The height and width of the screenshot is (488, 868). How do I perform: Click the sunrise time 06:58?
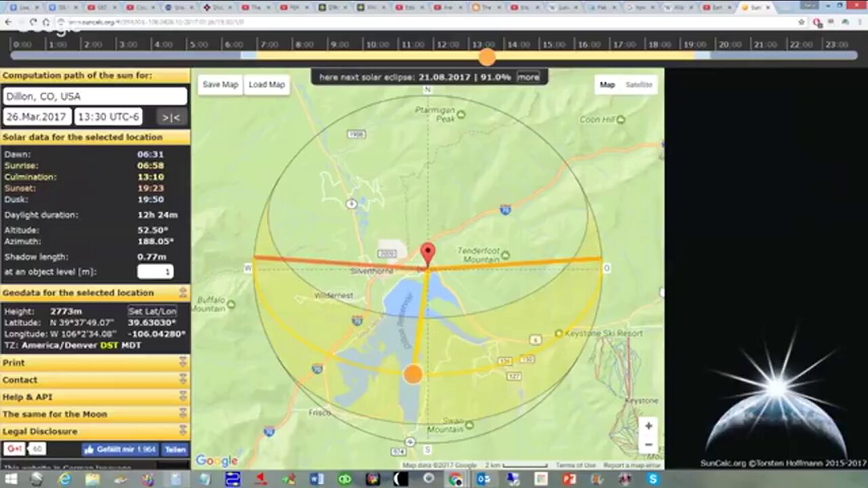tap(150, 165)
